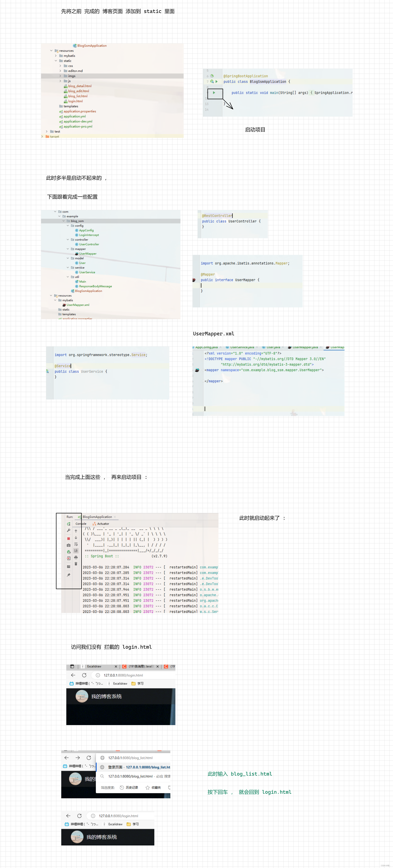The height and width of the screenshot is (868, 393).
Task: Click the camera dump threads icon
Action: coord(69,545)
